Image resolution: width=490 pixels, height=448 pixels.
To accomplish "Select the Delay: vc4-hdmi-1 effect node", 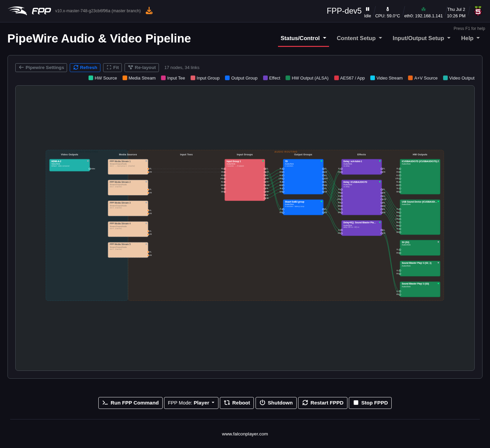I will pos(361,167).
